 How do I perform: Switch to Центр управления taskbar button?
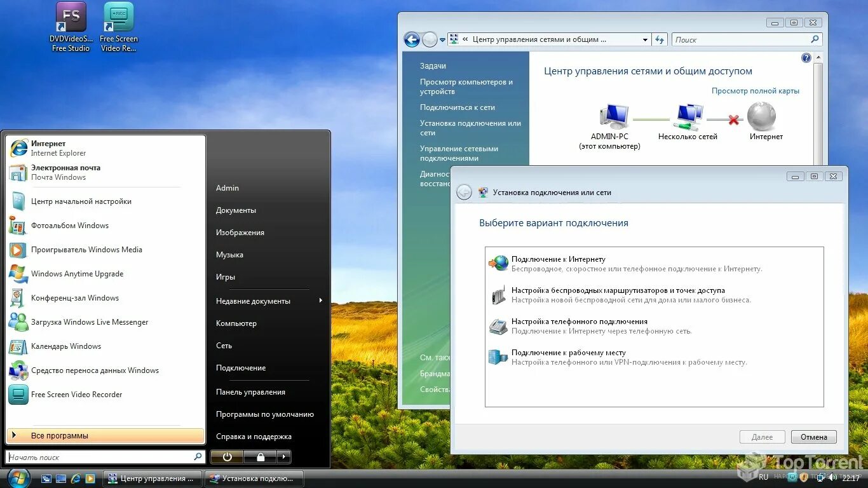(x=153, y=478)
